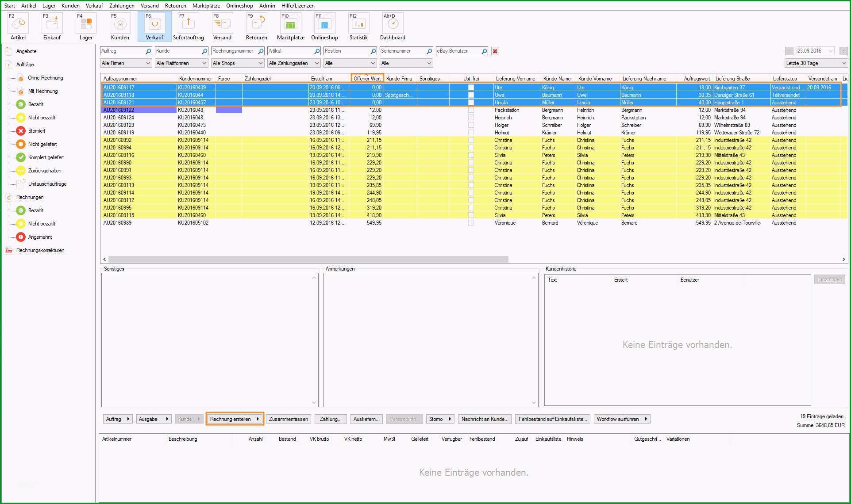Toggle Ust. frei checkbox for AU201609121
The height and width of the screenshot is (504, 851).
coord(471,103)
